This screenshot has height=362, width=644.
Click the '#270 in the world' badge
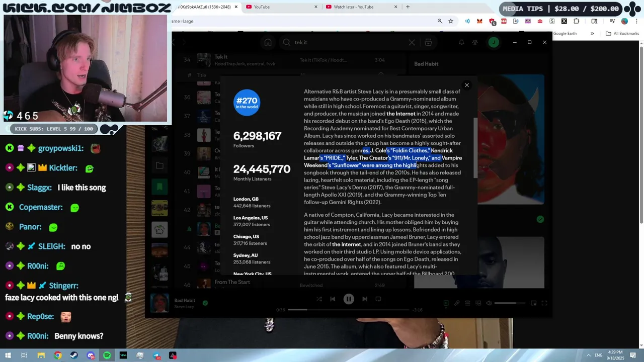[247, 103]
